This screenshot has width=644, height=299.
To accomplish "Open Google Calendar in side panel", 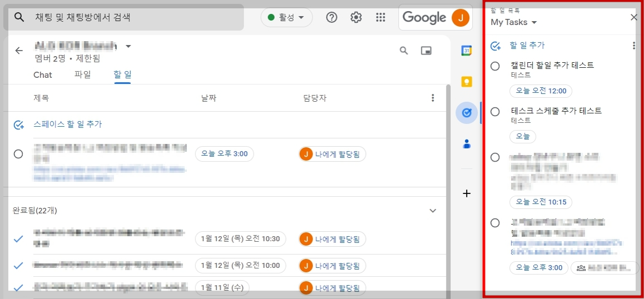I will pyautogui.click(x=466, y=51).
